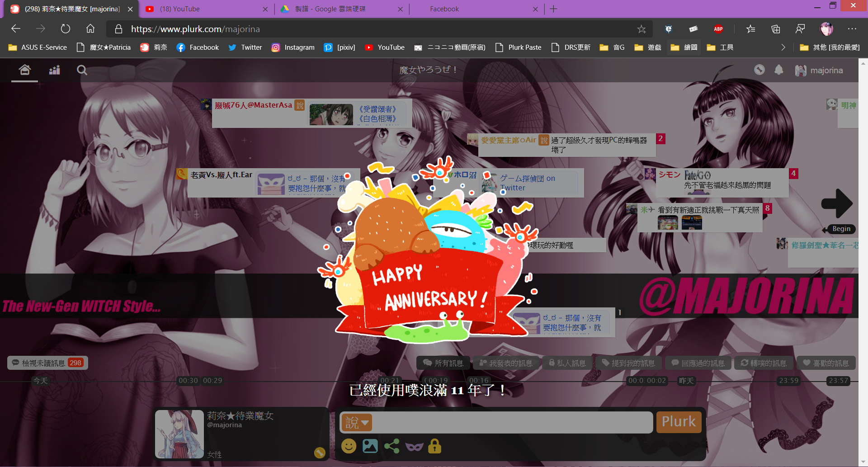Click 檢視未讀訊息 298 button

[x=47, y=363]
